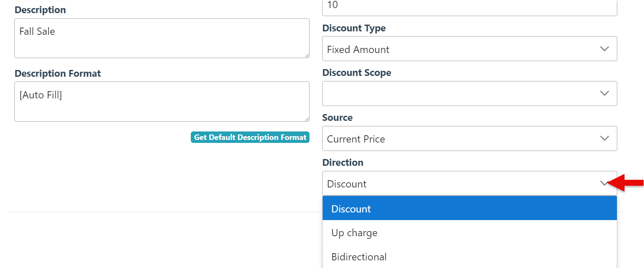
Task: Click the Discount Scope label text
Action: (x=357, y=73)
